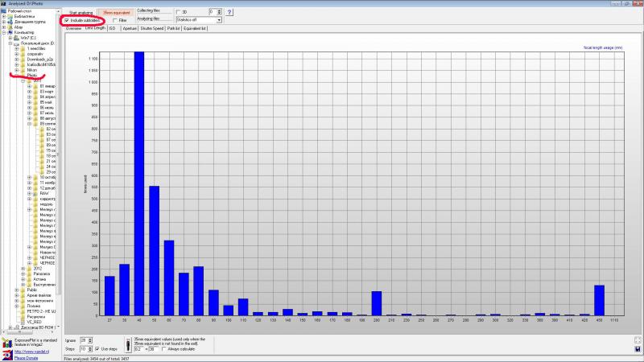Screen dimensions: 644x362
Task: Expand the Nikon folder node
Action: click(x=17, y=70)
